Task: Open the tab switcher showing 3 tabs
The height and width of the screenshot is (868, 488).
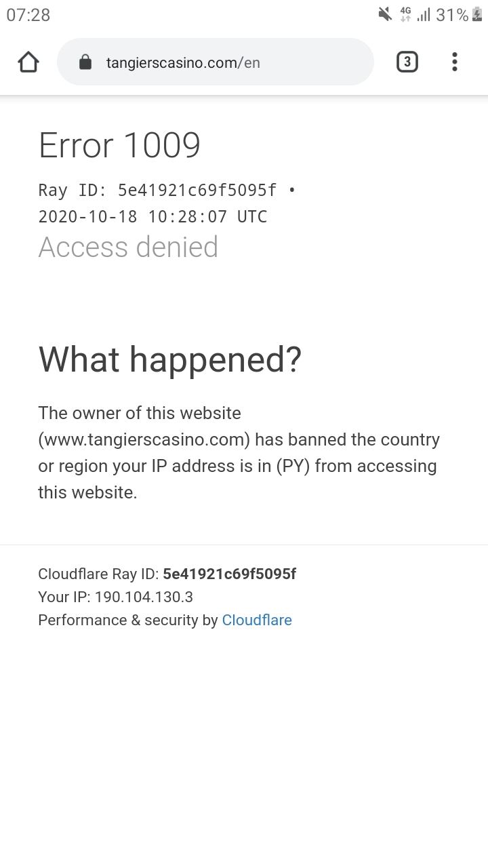Action: coord(407,62)
